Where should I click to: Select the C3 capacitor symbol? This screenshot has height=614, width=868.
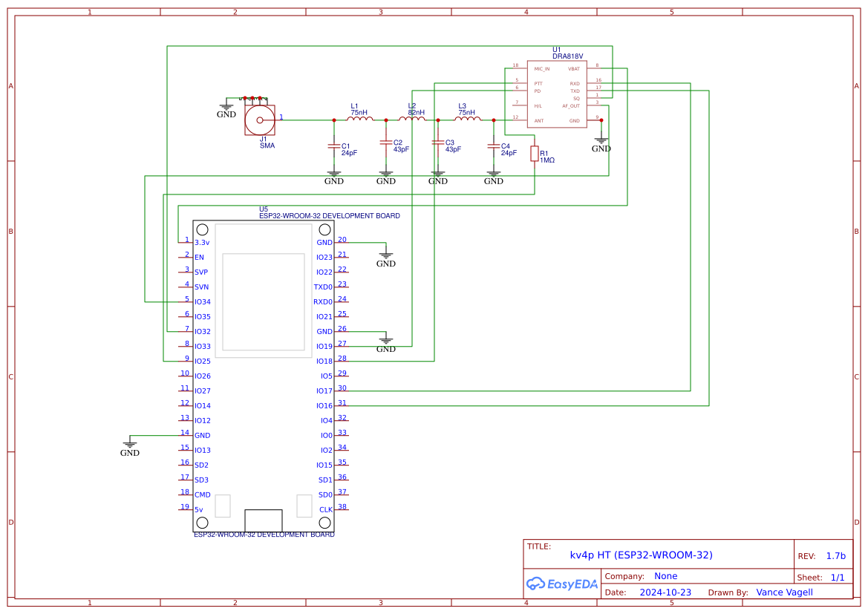438,143
